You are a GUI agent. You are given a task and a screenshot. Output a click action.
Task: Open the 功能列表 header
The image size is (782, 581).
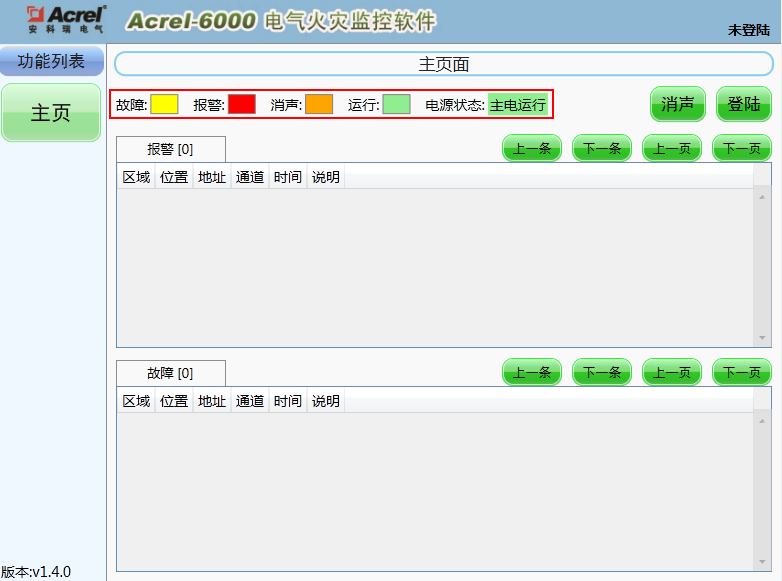pos(51,62)
